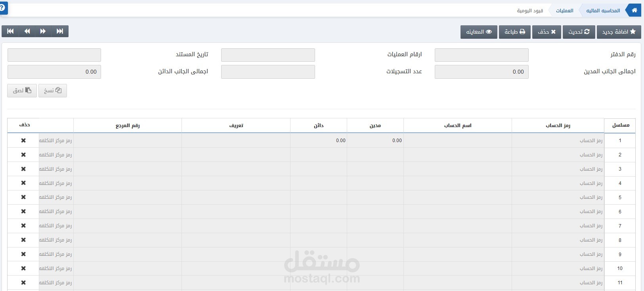Delete row 6 with its X icon
This screenshot has width=644, height=291.
point(23,211)
